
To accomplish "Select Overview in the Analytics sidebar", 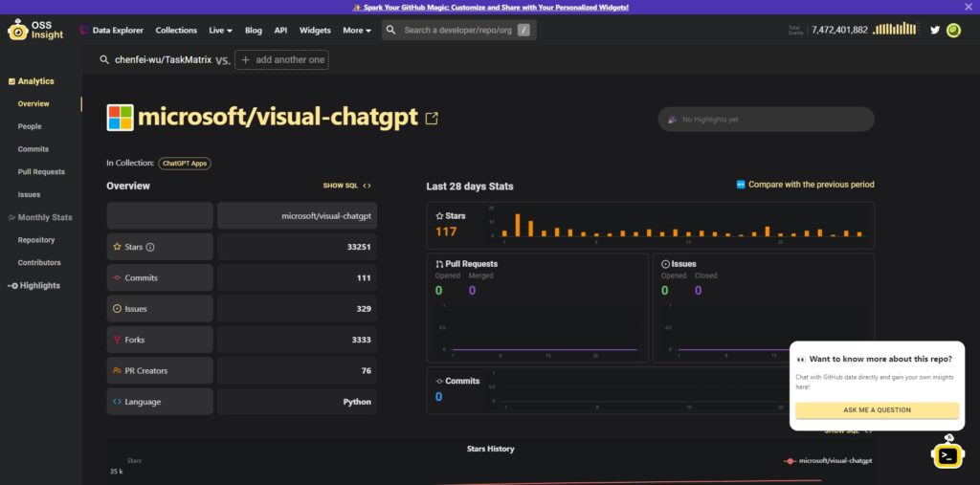I will click(33, 103).
